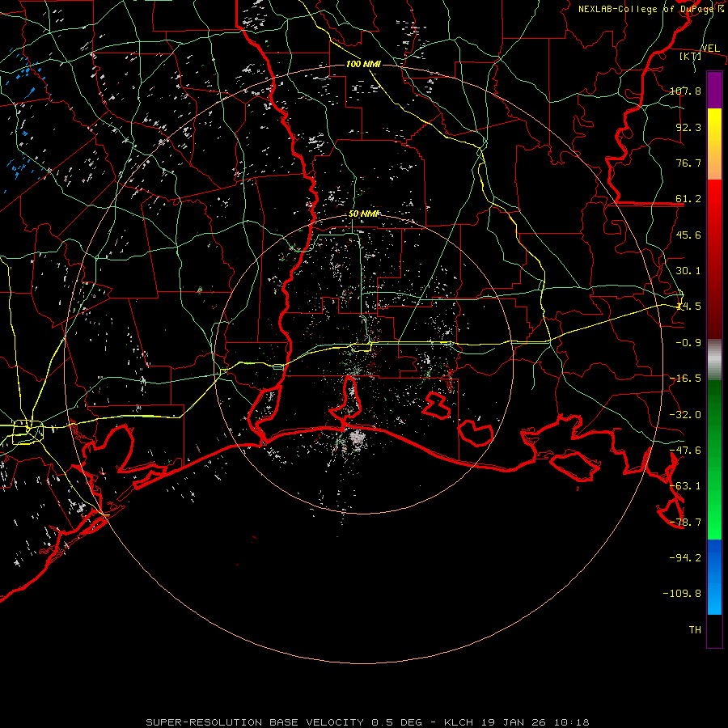
Task: Click the yellow-orange segment of the color bar
Action: point(714,144)
